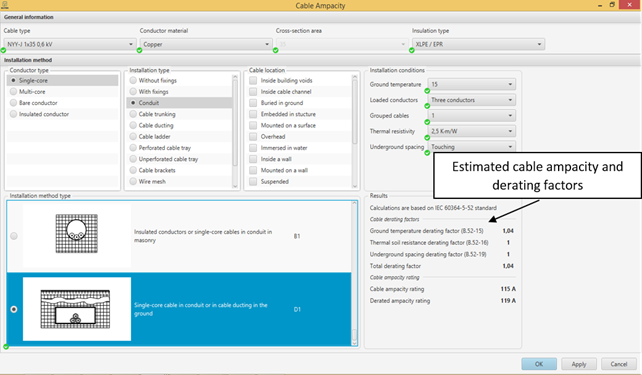642x375 pixels.
Task: Select installation method D1 radio button
Action: [x=14, y=309]
